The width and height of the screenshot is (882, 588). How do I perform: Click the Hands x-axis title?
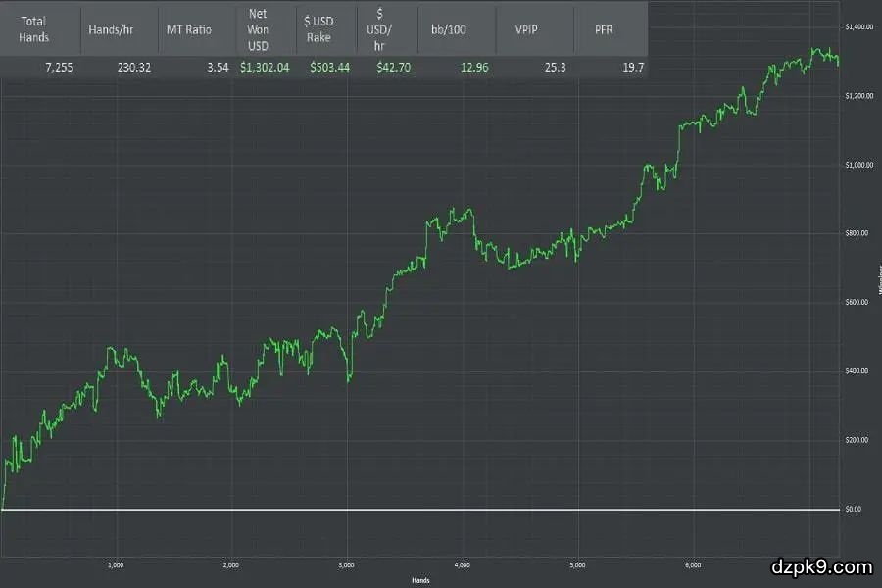421,580
